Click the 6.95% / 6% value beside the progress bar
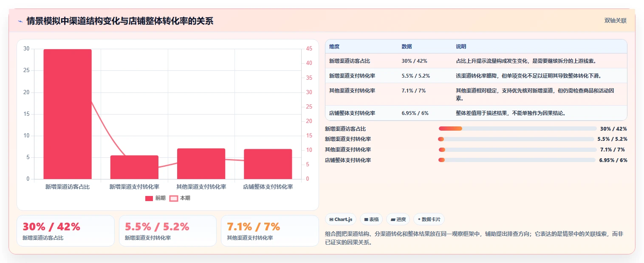Image resolution: width=644 pixels, height=263 pixels. [613, 160]
